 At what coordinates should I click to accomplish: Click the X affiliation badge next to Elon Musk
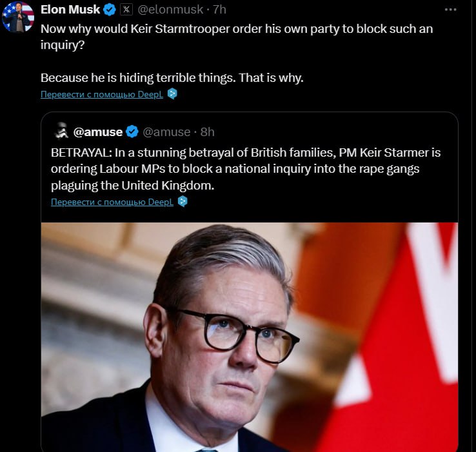[x=126, y=10]
